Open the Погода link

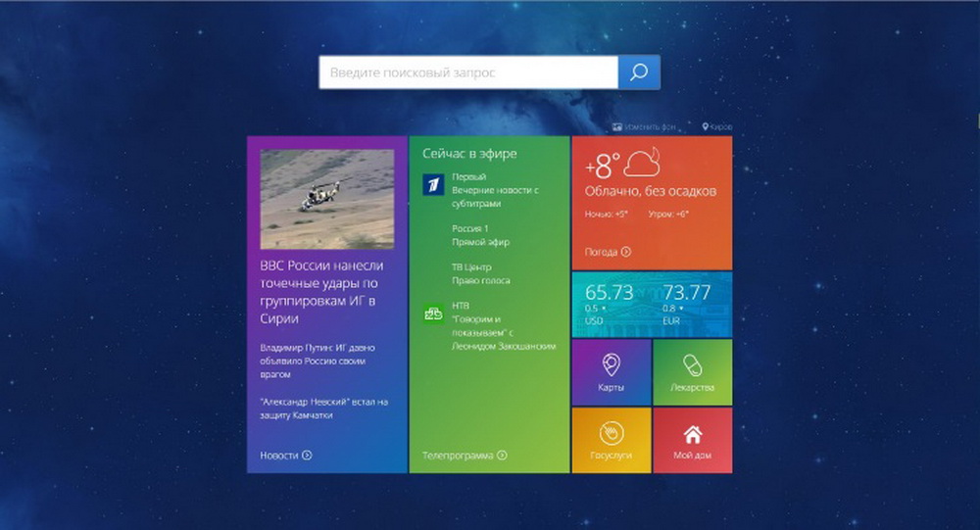pyautogui.click(x=601, y=252)
